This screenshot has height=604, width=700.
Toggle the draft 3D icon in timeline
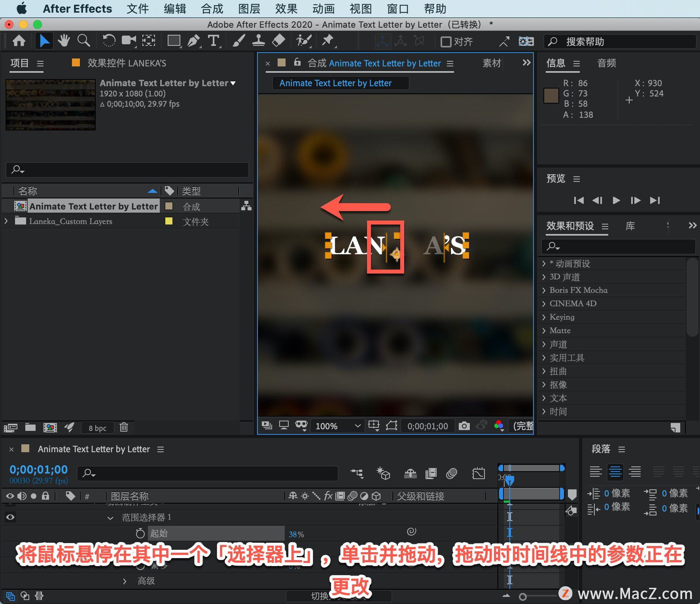(383, 473)
